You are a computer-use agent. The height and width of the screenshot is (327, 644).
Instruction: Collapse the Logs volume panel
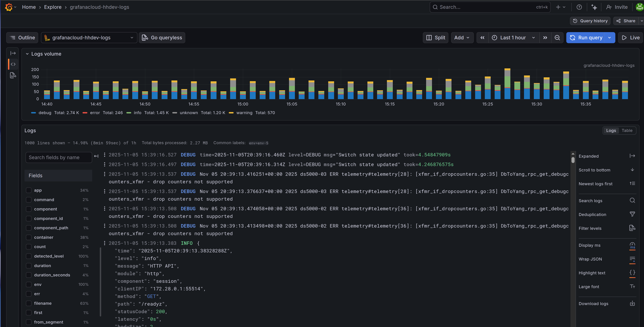[x=27, y=54]
